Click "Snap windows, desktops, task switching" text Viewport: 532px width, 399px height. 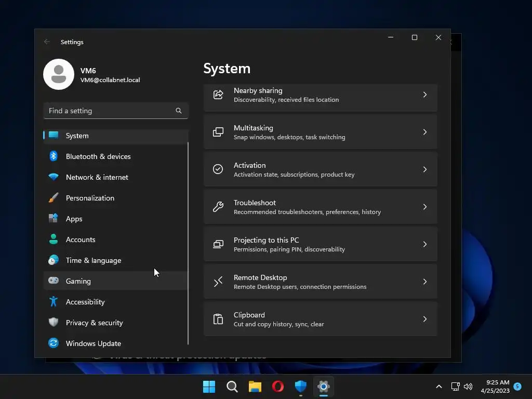point(289,137)
